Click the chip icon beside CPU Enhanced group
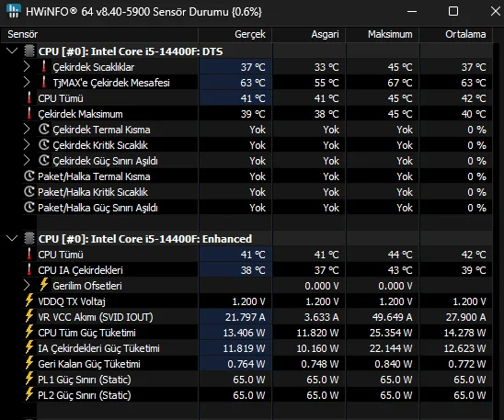The image size is (504, 420). tap(29, 239)
